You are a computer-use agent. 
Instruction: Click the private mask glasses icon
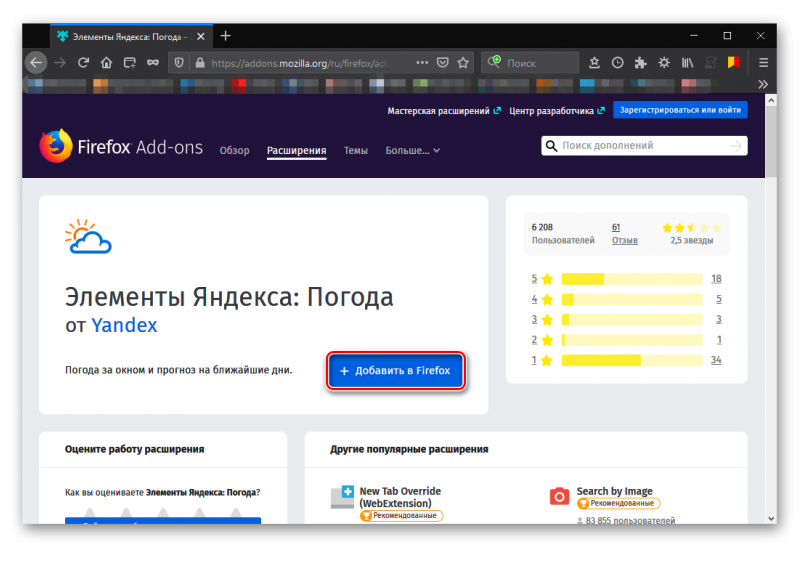pos(153,63)
